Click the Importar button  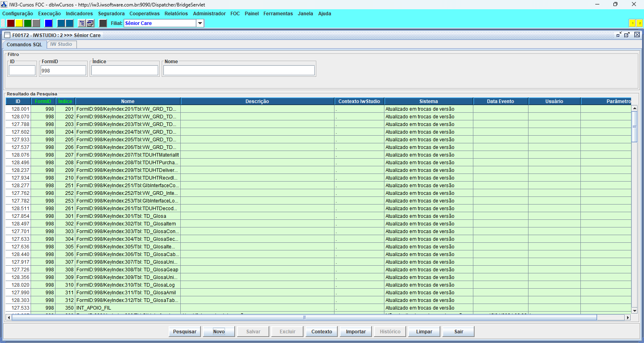tap(356, 332)
